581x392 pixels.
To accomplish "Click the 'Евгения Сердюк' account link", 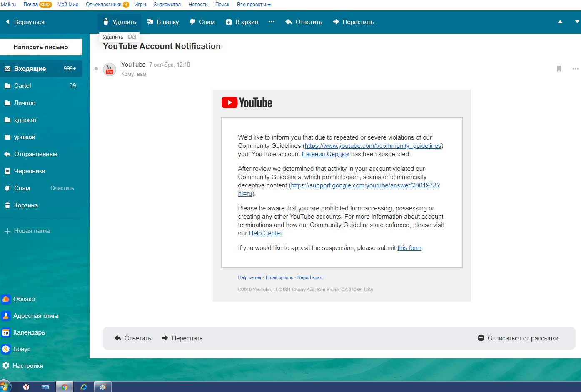I will pyautogui.click(x=325, y=154).
